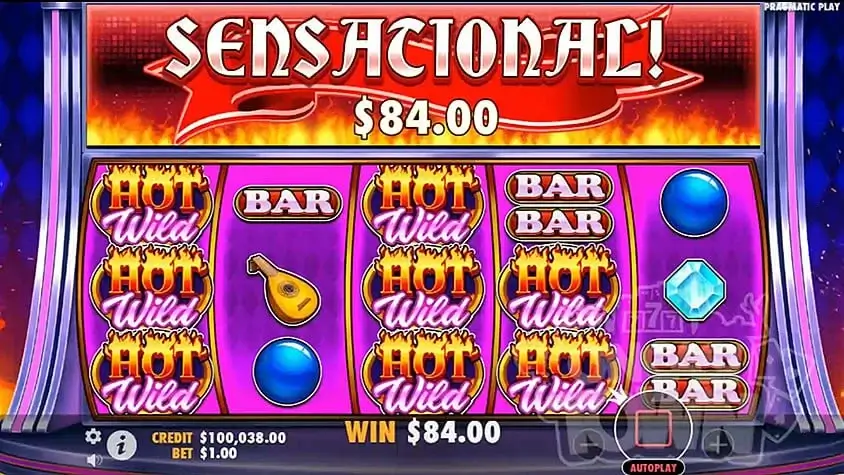Viewport: 844px width, 475px height.
Task: Click the credit balance display
Action: (219, 437)
